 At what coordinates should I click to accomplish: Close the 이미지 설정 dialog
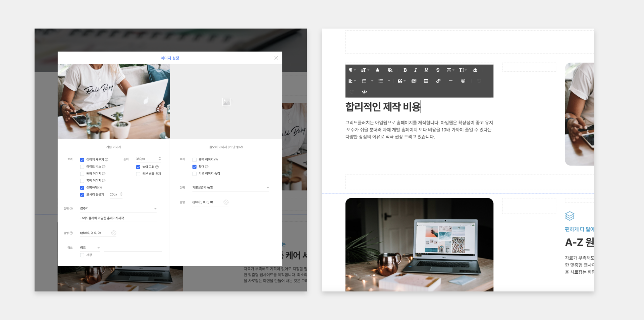(x=276, y=58)
